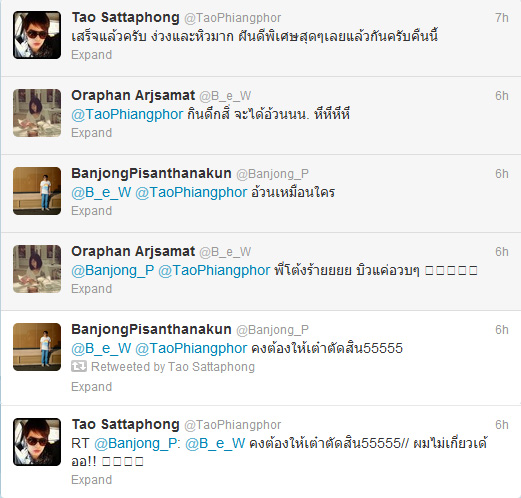Click Oraphan Arjsamat's avatar in the second tweet
The image size is (521, 498).
click(x=37, y=113)
